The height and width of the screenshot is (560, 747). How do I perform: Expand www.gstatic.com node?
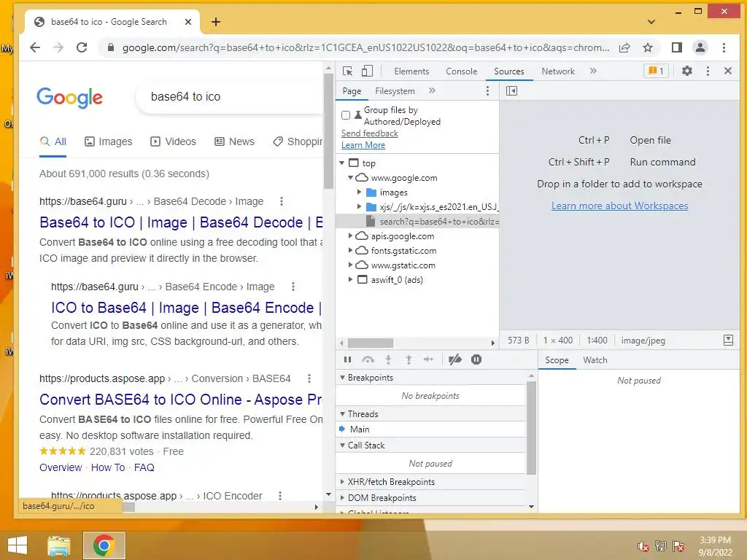click(x=350, y=265)
